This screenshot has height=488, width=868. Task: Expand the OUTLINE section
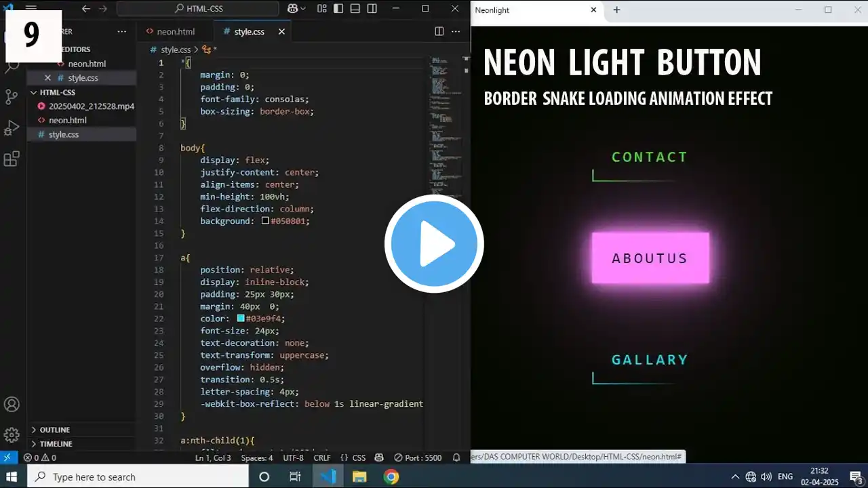pos(54,430)
